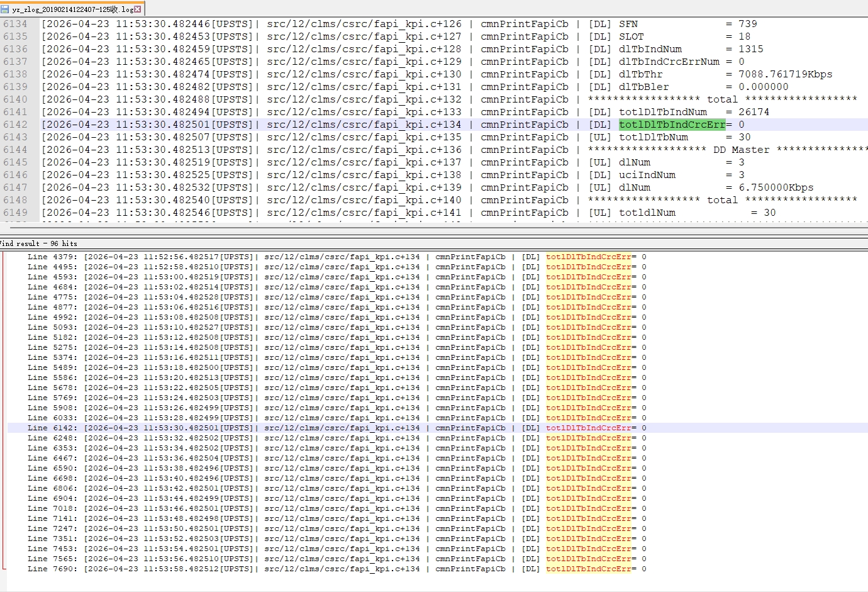The height and width of the screenshot is (592, 868).
Task: Close the yz_zlog log file tab
Action: point(138,9)
